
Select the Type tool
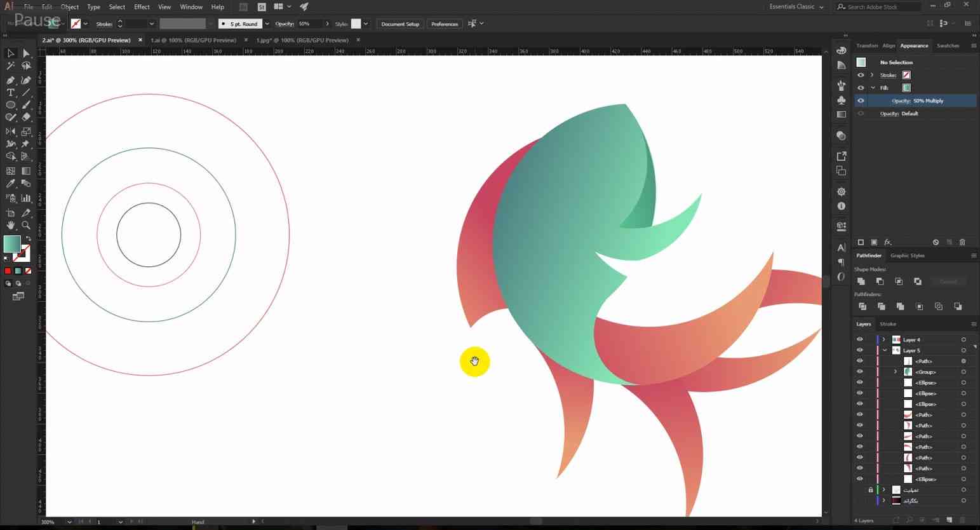(x=10, y=93)
